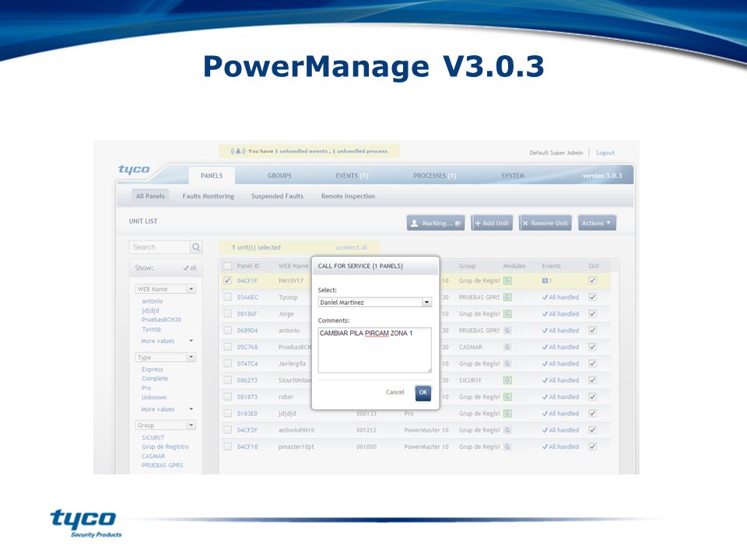Open panel ID link 04CF1F

[x=247, y=281]
